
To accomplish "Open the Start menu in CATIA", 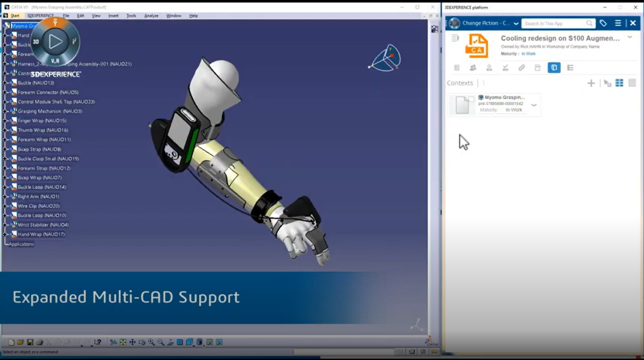I will [x=15, y=16].
